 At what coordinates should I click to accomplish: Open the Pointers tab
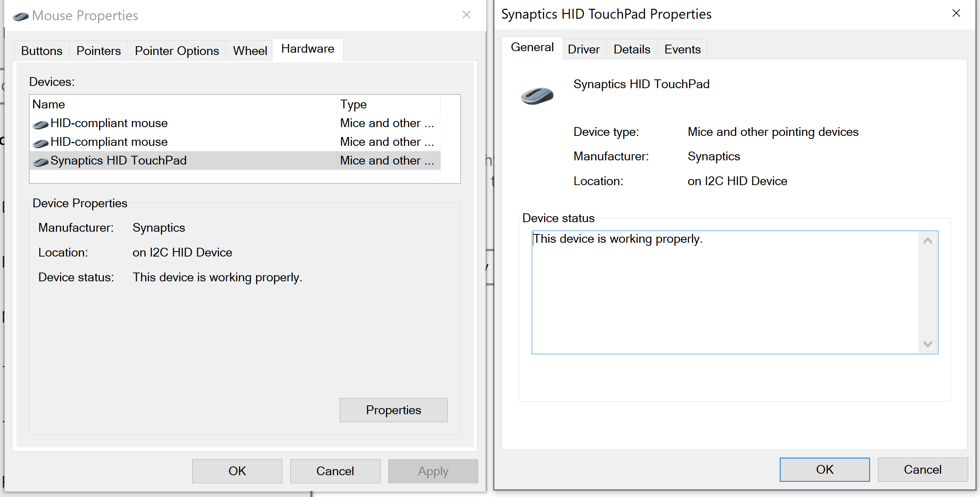point(98,50)
